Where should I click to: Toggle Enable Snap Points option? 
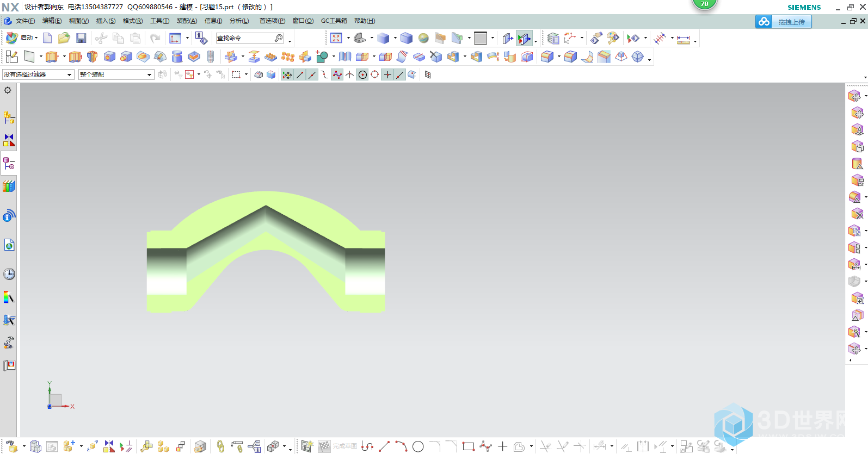[287, 74]
